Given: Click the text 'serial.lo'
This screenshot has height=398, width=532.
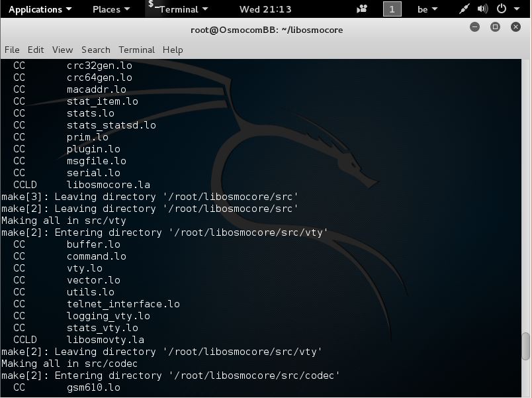Looking at the screenshot, I should (93, 173).
